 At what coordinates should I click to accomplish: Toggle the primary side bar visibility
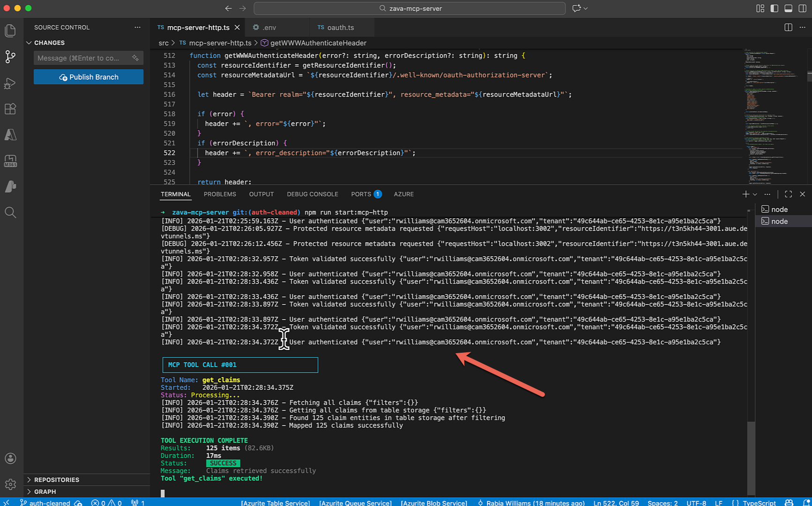tap(774, 8)
